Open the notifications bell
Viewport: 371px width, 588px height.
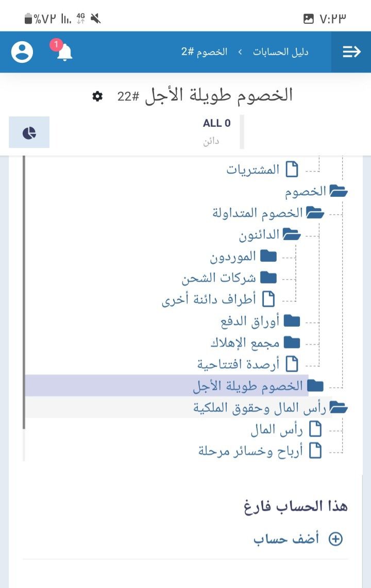(x=65, y=52)
